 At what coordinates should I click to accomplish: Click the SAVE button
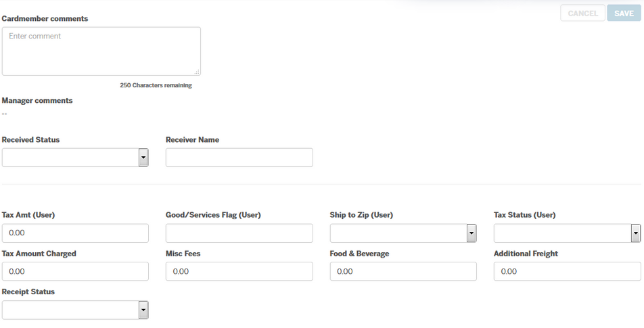click(624, 13)
